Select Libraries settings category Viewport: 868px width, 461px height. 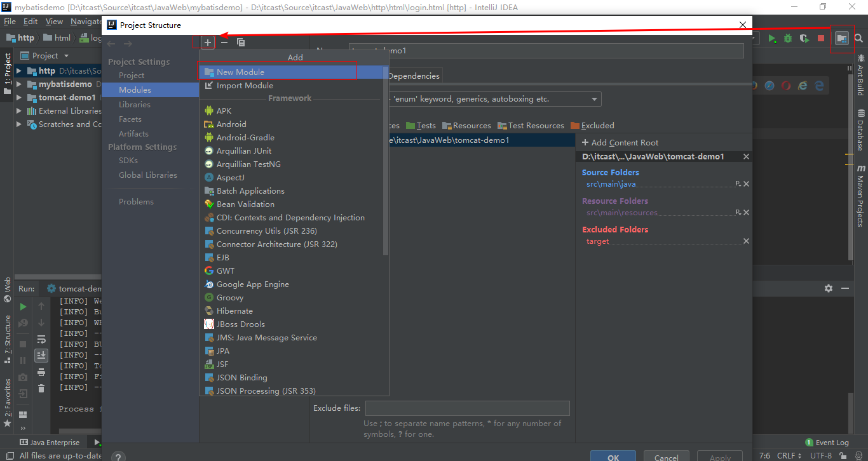pos(135,105)
